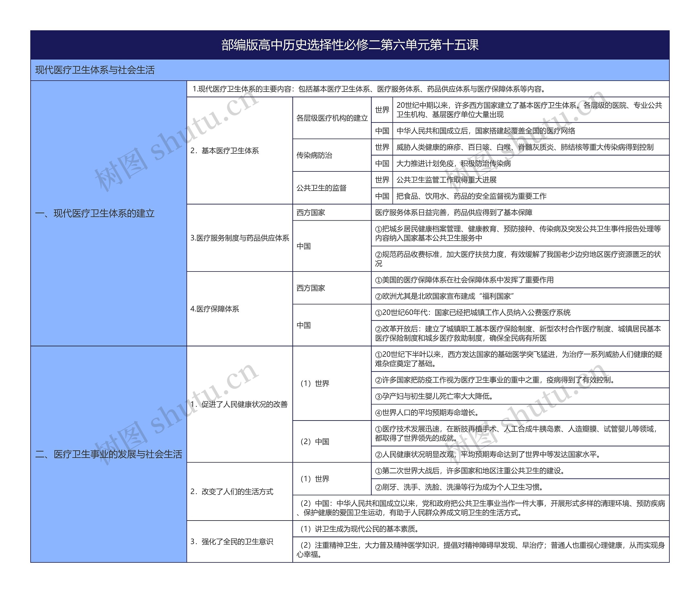Image resolution: width=700 pixels, height=593 pixels.
Task: Click the cell 4.医疗保障体系
Action: [240, 309]
